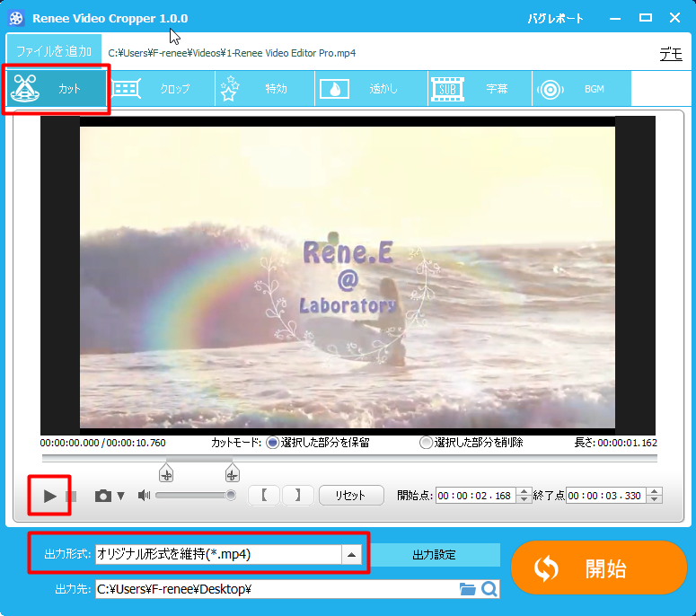Image resolution: width=696 pixels, height=616 pixels.
Task: Click the timeline progress bar
Action: point(349,458)
